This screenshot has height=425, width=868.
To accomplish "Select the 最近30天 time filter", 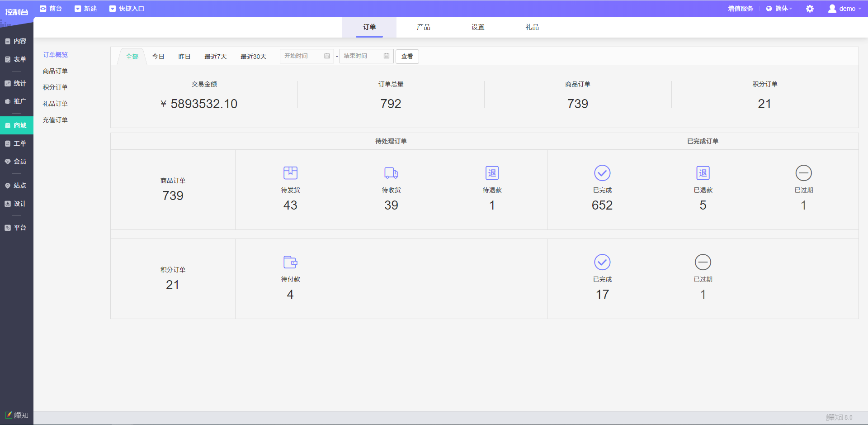I will tap(253, 56).
